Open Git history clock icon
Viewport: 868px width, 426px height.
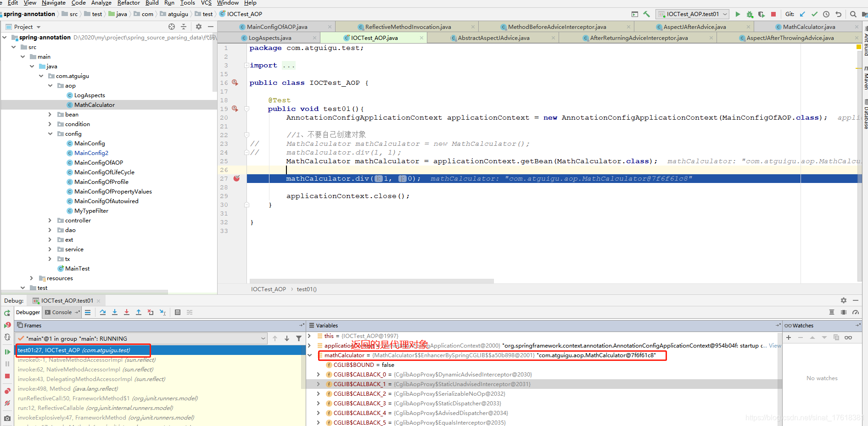click(826, 14)
